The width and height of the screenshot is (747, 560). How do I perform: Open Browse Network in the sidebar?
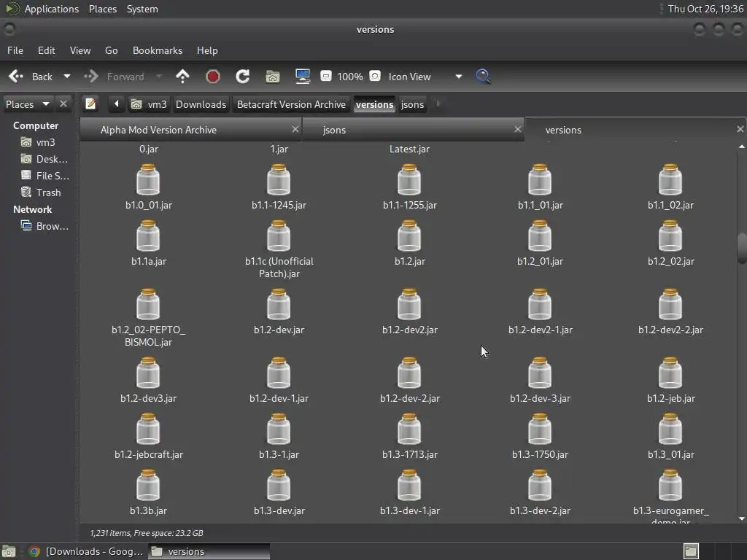[x=45, y=226]
